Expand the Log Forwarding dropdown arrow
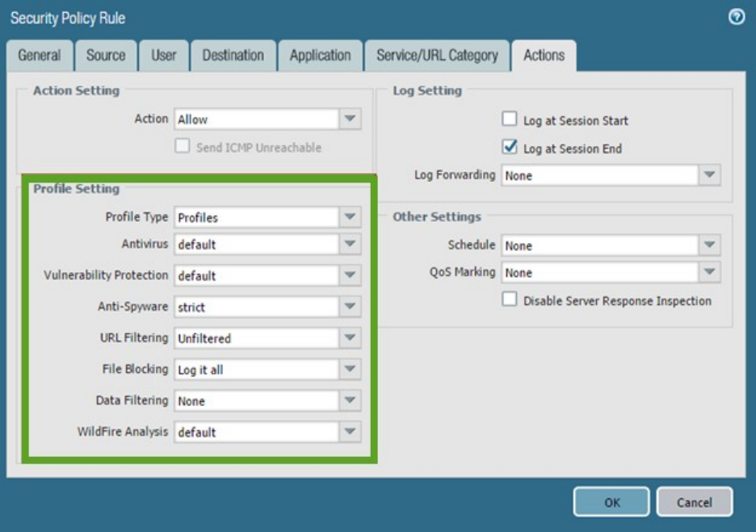 [x=710, y=175]
